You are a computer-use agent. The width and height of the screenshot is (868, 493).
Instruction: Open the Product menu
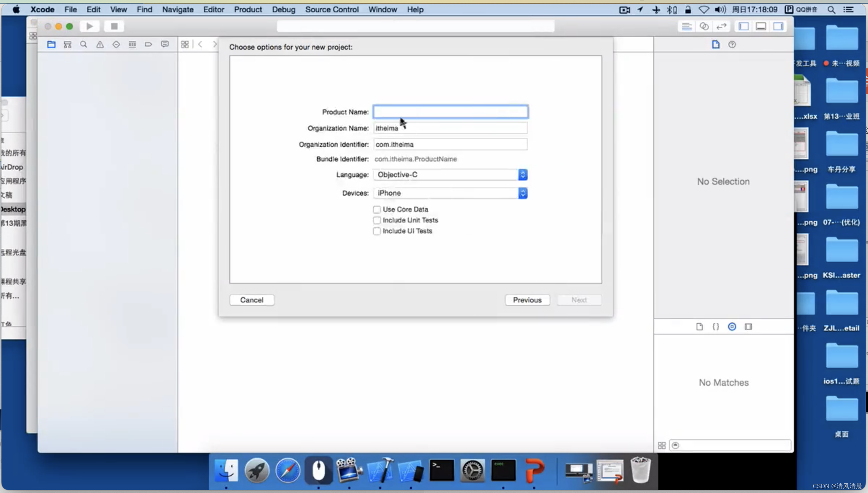tap(248, 9)
